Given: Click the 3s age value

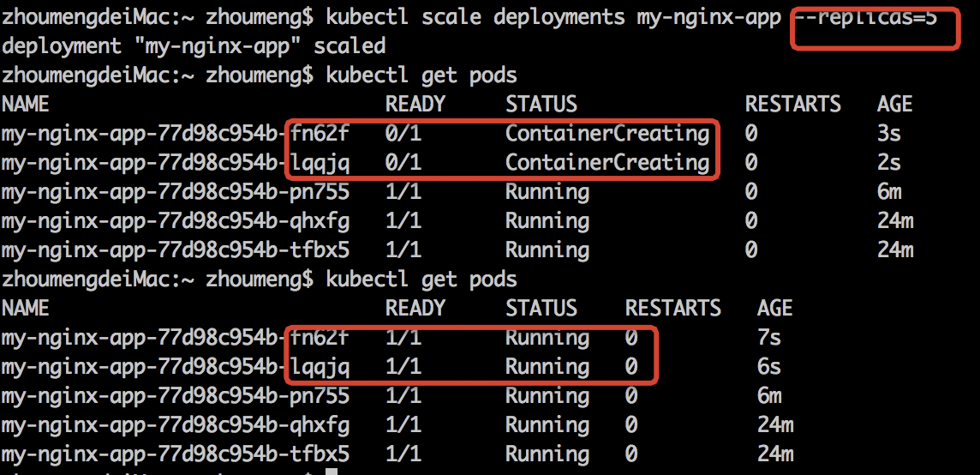Looking at the screenshot, I should (x=889, y=134).
